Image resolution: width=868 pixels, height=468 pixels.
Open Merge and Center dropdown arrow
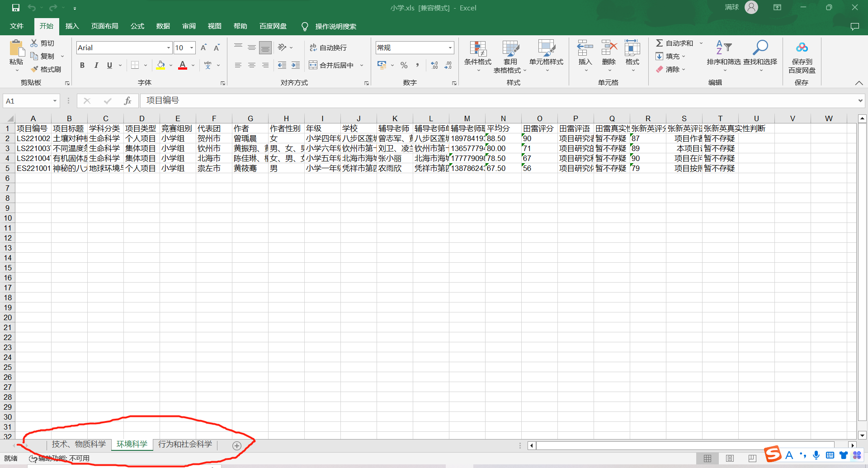pos(362,65)
